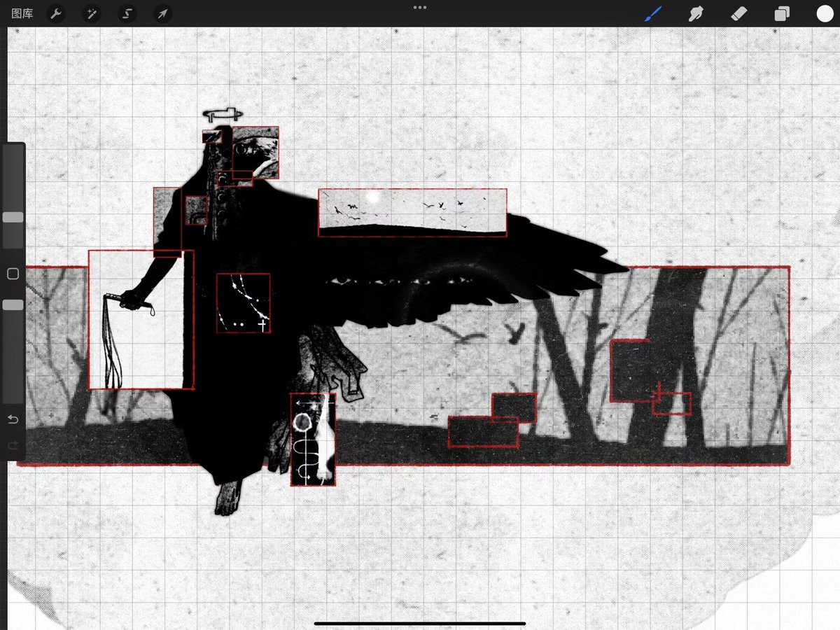Select the Brush paint tool
The height and width of the screenshot is (630, 840).
pos(653,13)
